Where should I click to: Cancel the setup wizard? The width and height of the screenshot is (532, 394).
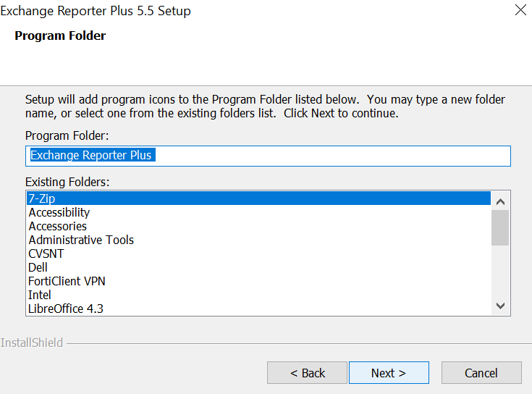coord(481,373)
